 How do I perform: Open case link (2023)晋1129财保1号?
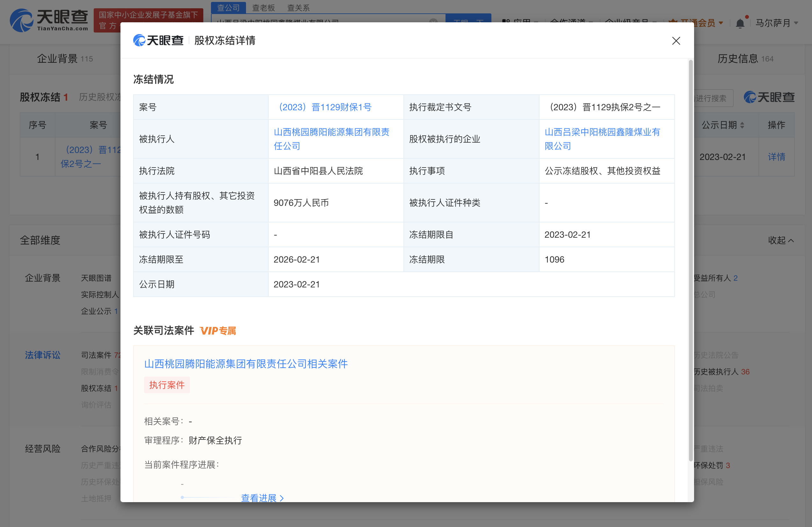tap(324, 107)
